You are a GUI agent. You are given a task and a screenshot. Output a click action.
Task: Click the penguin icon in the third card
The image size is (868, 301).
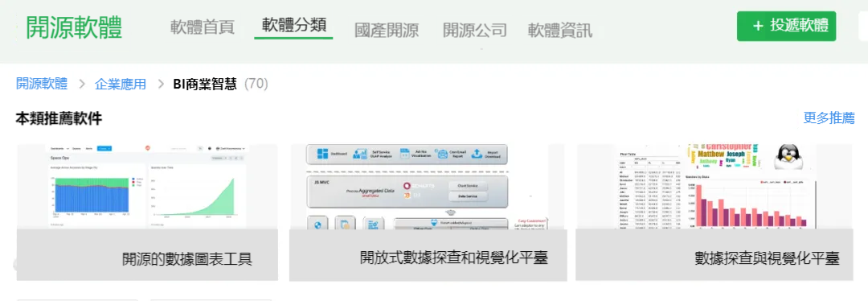[788, 157]
